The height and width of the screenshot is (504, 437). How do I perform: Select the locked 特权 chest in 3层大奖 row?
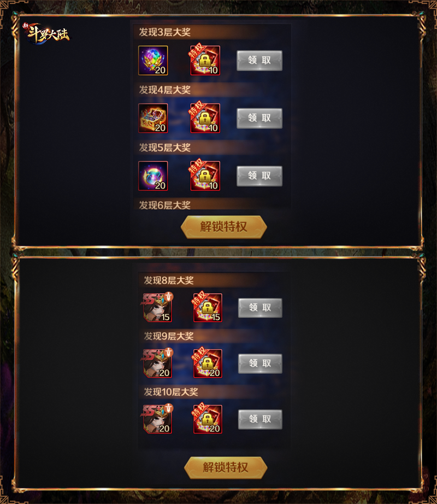click(205, 61)
